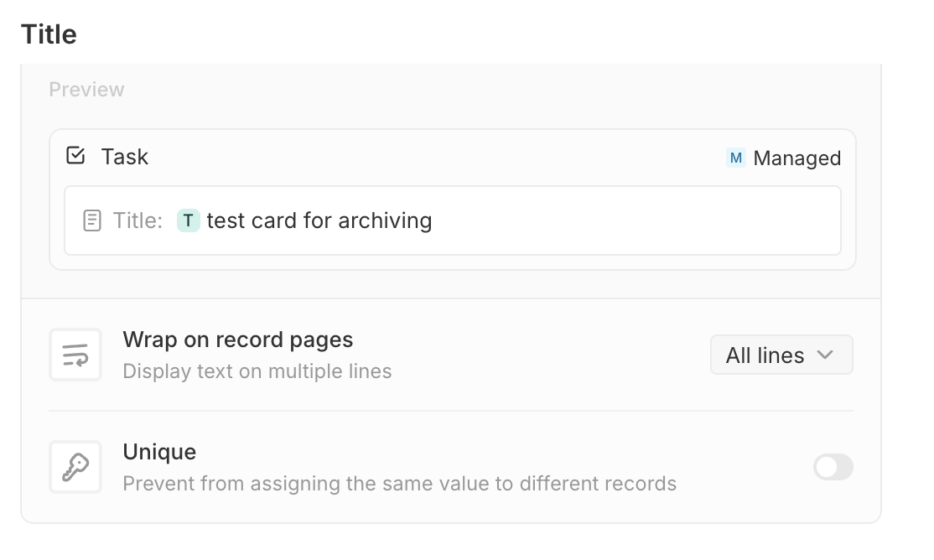Click the Unique setting label

coord(159,452)
